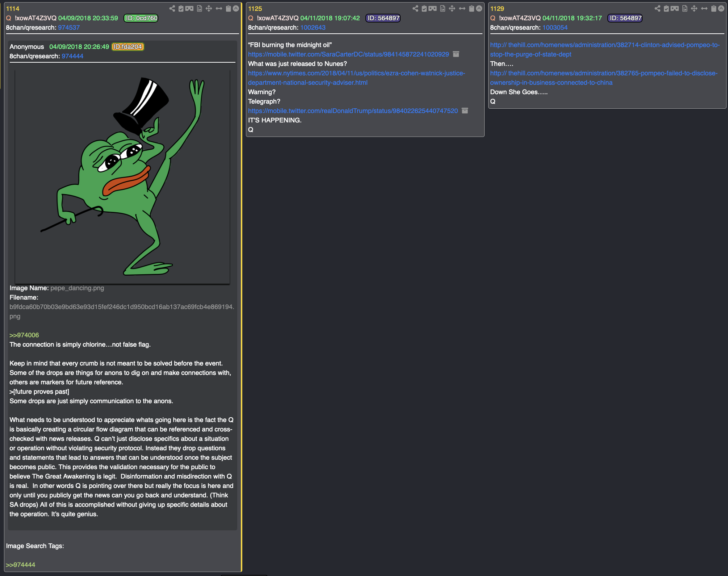
Task: Open the realDonaldTrump twitter status link
Action: point(353,111)
